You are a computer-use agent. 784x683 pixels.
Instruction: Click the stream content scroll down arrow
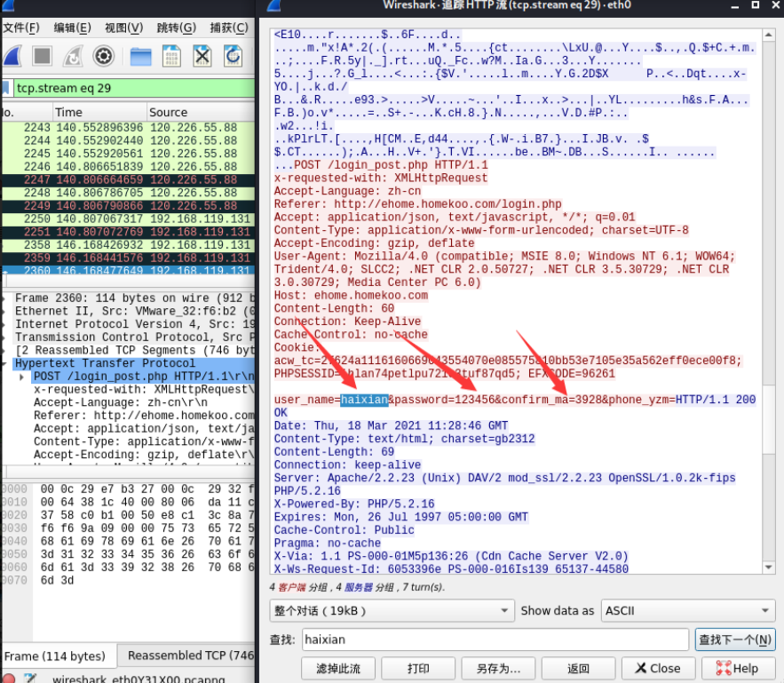768,567
